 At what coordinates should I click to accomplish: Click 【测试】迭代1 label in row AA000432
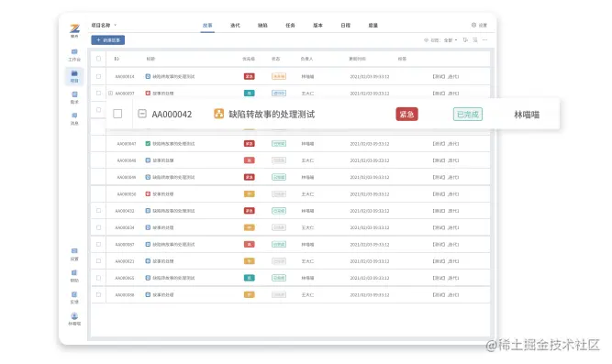point(446,211)
